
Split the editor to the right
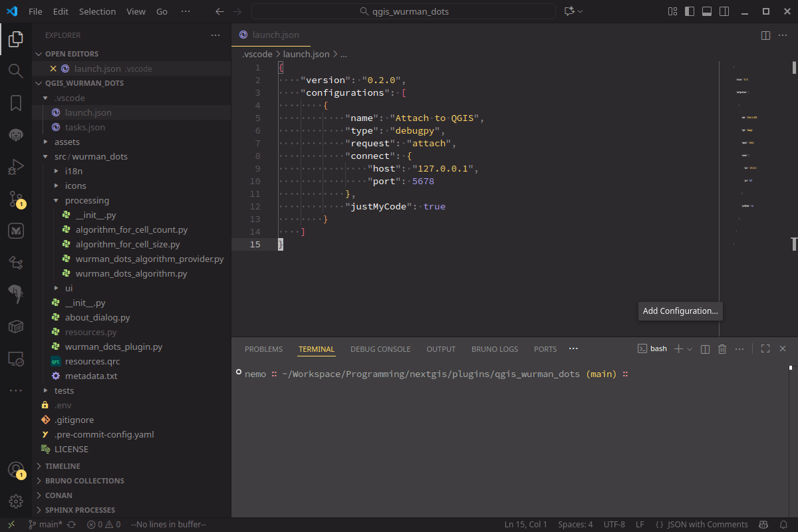point(765,35)
